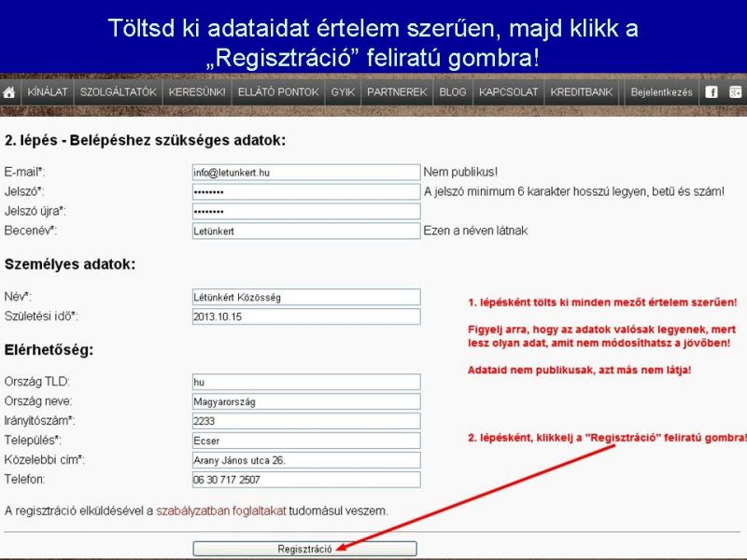Click the 'Telefon:' label

coord(24,479)
